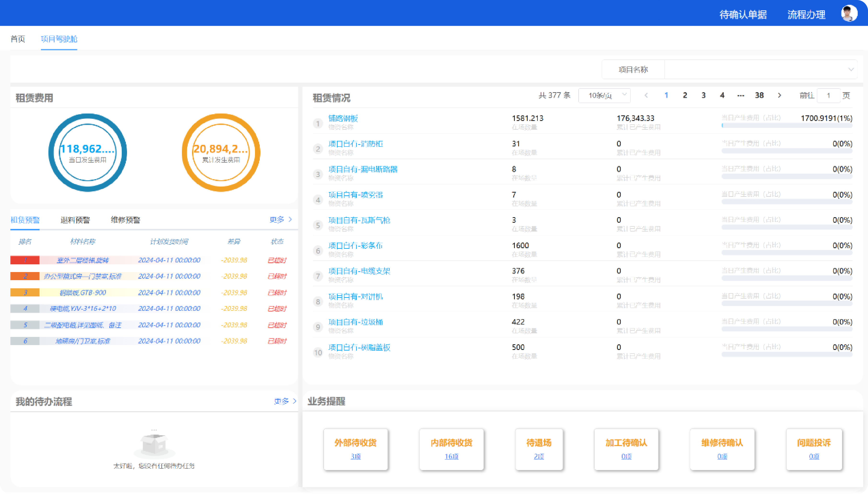
Task: Go to page 3 of rental list
Action: pos(703,95)
